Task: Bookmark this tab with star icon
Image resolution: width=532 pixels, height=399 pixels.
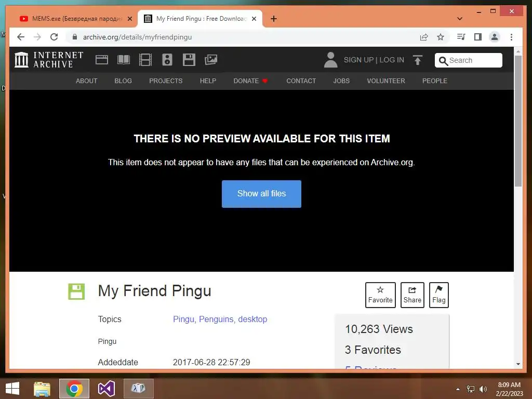Action: pyautogui.click(x=441, y=37)
